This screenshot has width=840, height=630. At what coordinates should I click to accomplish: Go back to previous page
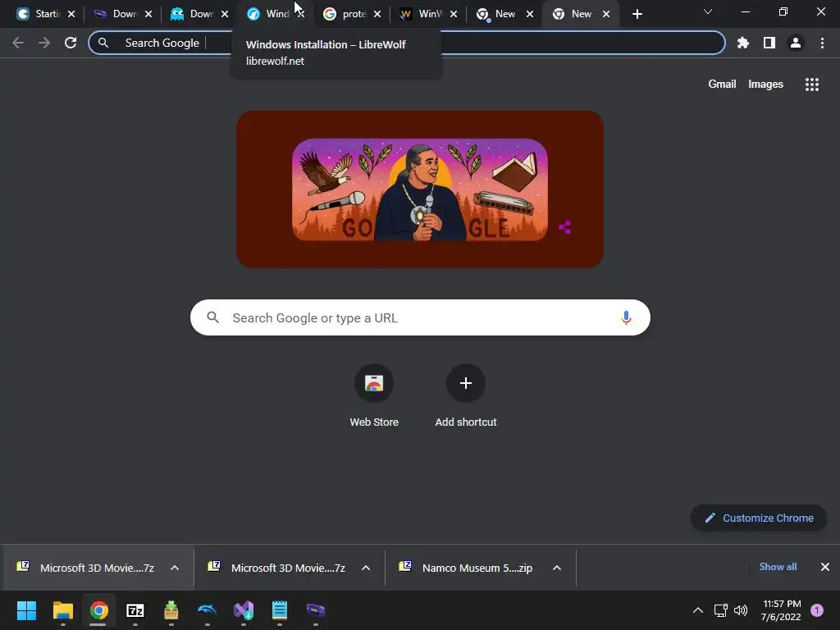(x=18, y=43)
